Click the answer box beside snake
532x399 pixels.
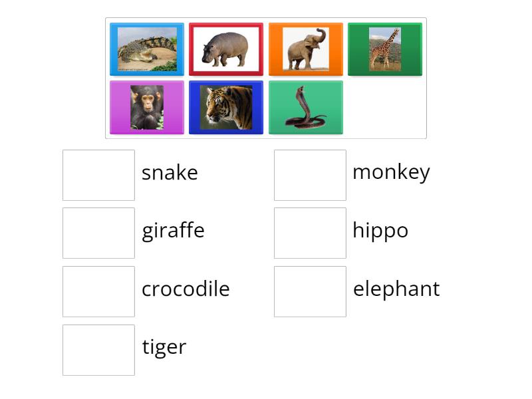click(98, 175)
